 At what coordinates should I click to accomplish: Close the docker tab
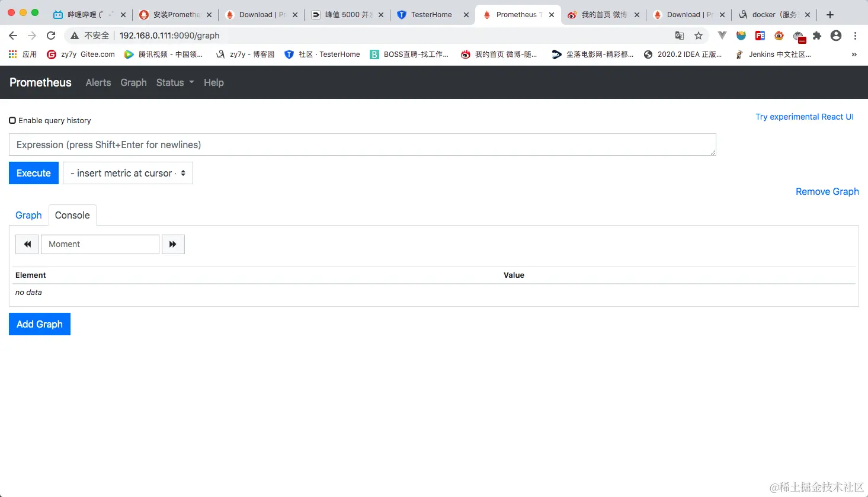pyautogui.click(x=808, y=15)
